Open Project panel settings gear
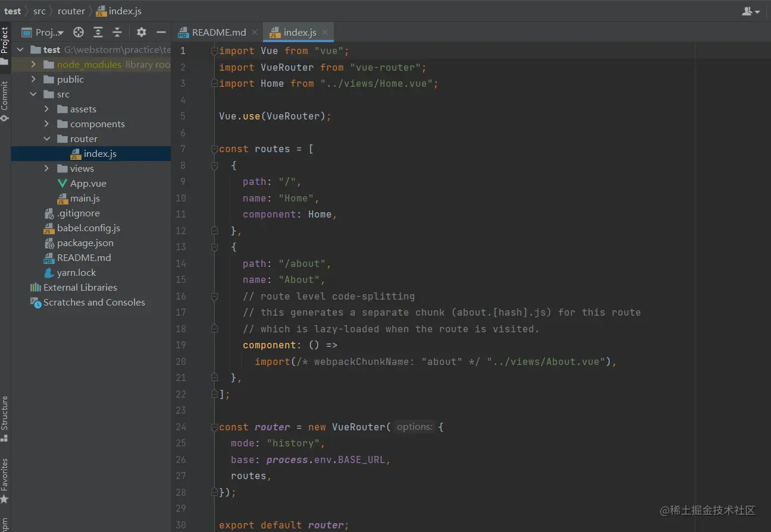771x532 pixels. coord(141,32)
